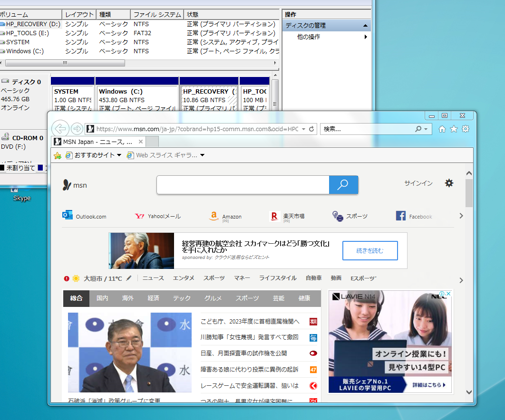Open Favorites with the star icon
This screenshot has width=505, height=420.
coord(454,129)
